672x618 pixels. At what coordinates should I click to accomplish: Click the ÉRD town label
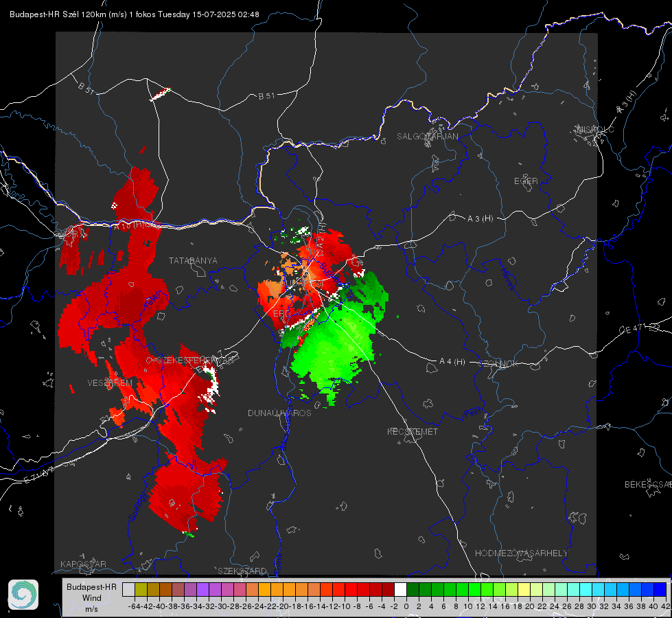point(281,314)
